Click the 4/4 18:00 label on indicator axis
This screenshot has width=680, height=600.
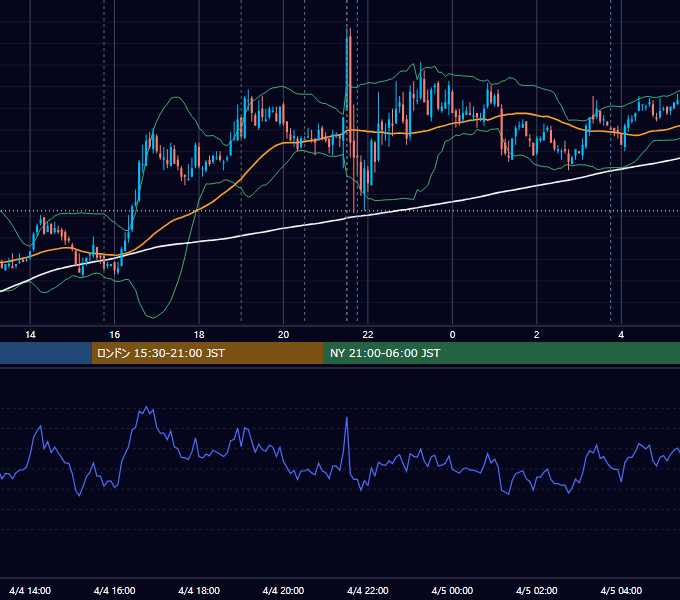pyautogui.click(x=199, y=590)
